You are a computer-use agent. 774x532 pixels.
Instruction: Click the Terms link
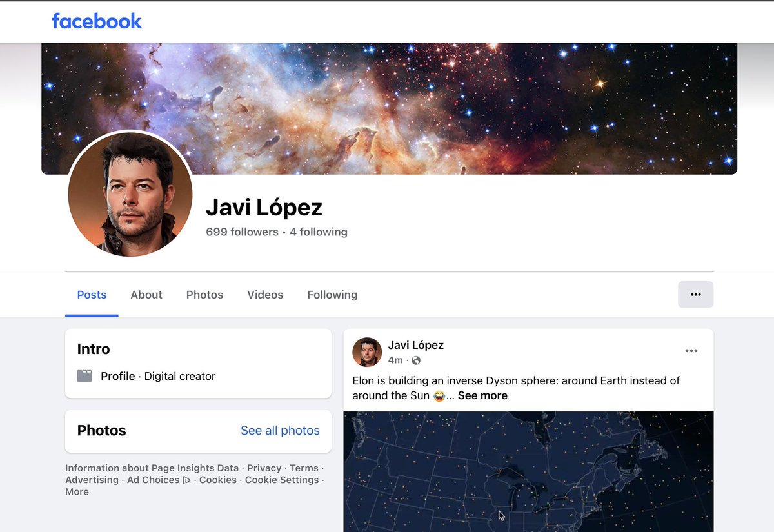(x=304, y=468)
